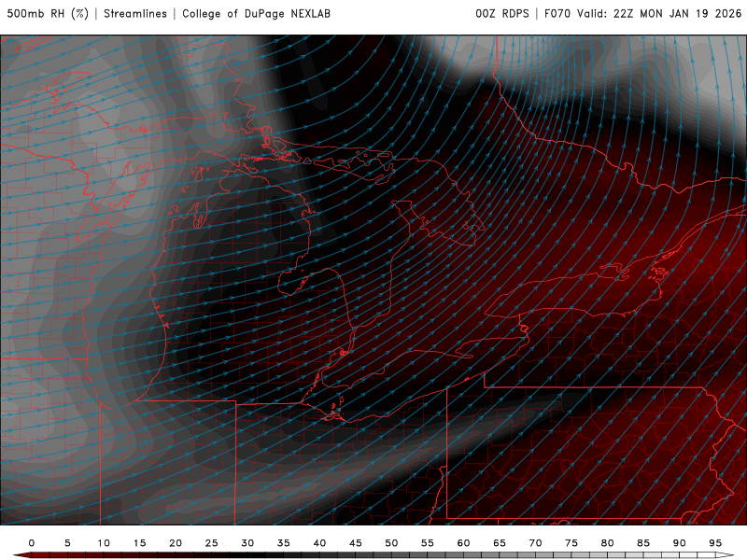Click the 40 label on the color scale
The height and width of the screenshot is (560, 747).
coord(319,543)
